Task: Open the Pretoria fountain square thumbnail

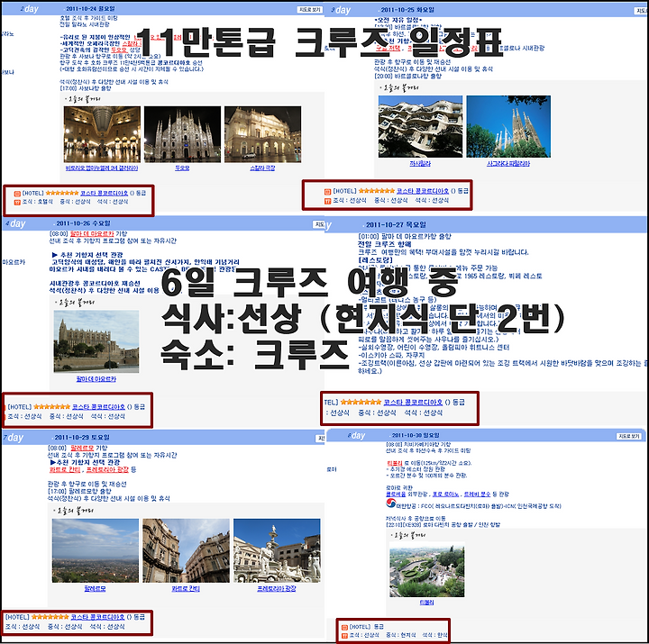Action: coord(277,550)
